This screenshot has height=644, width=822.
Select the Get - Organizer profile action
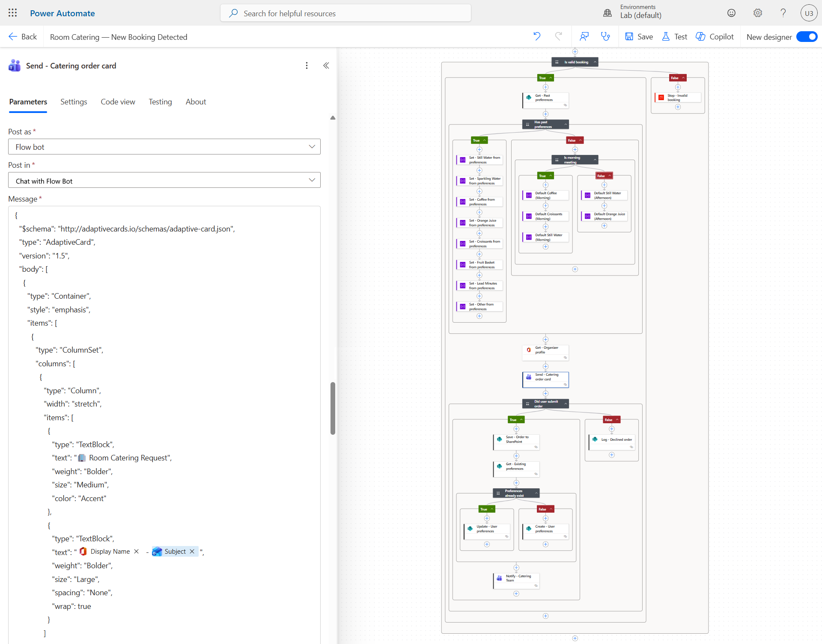pos(545,352)
